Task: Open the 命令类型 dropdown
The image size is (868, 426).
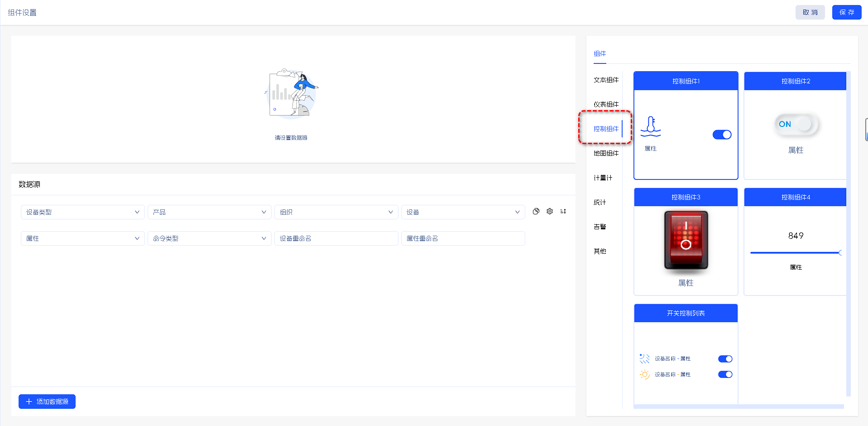Action: pos(209,238)
